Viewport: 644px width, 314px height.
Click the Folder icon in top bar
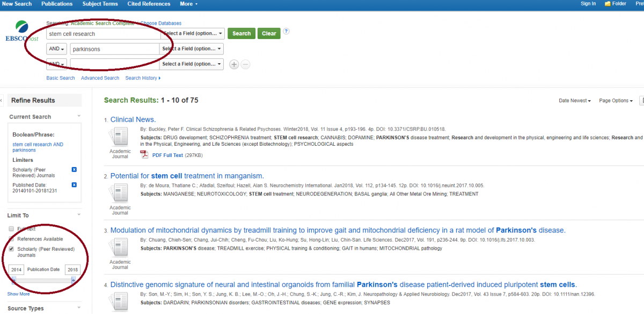point(608,4)
